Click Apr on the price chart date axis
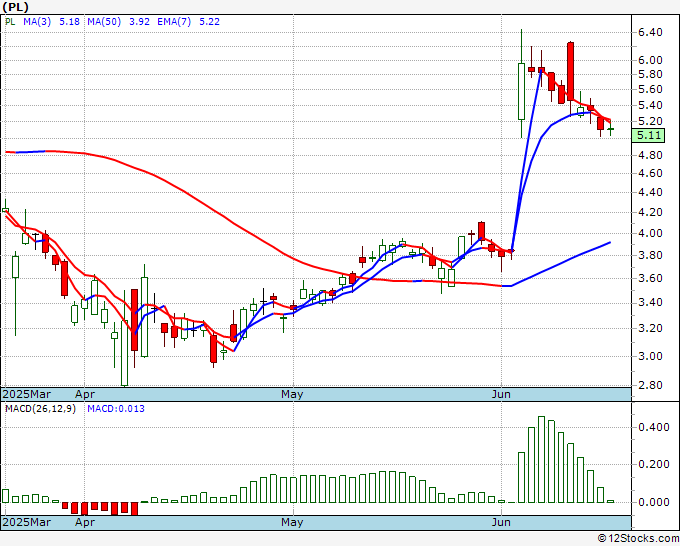 85,394
